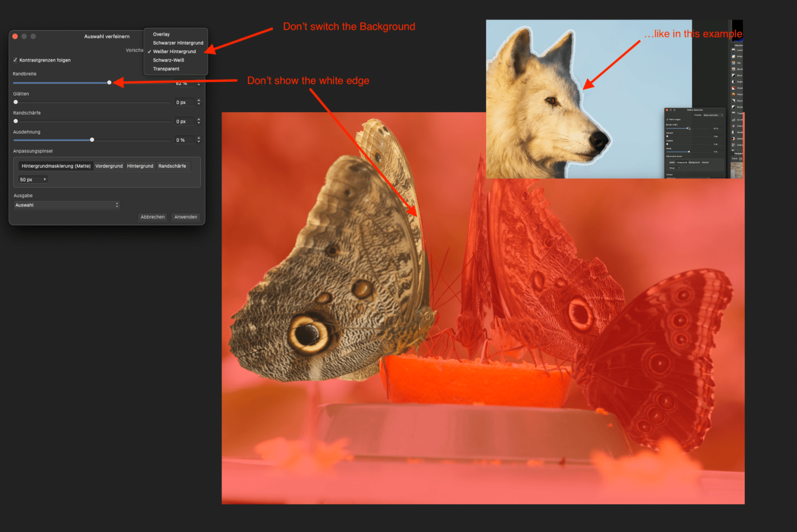The height and width of the screenshot is (532, 797).
Task: Click the Randbreite slider handle
Action: pyautogui.click(x=109, y=82)
